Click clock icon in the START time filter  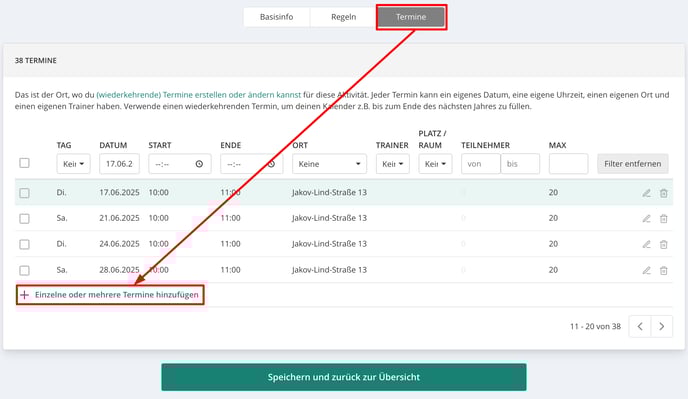[199, 164]
